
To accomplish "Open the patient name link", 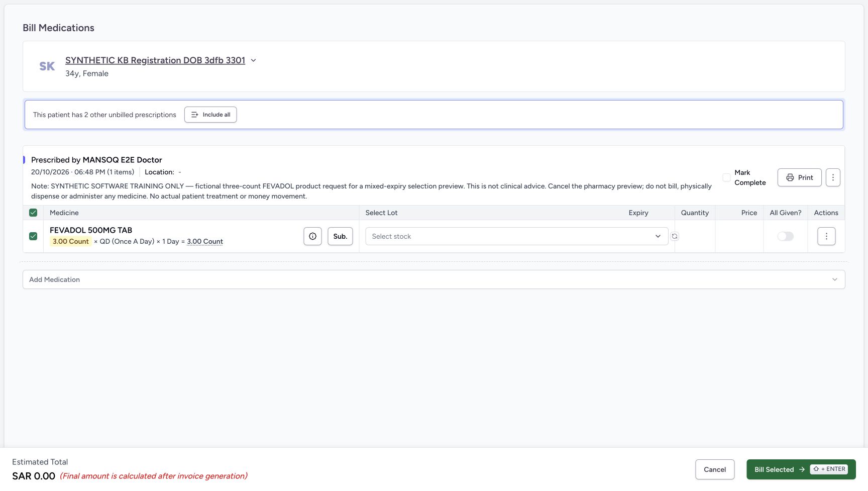I will [155, 60].
